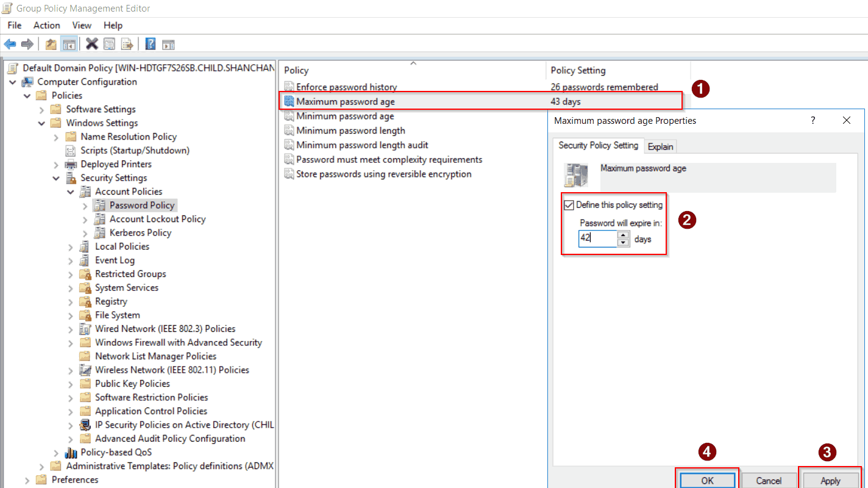Viewport: 868px width, 488px height.
Task: Open Help via the question mark icon
Action: click(x=150, y=44)
